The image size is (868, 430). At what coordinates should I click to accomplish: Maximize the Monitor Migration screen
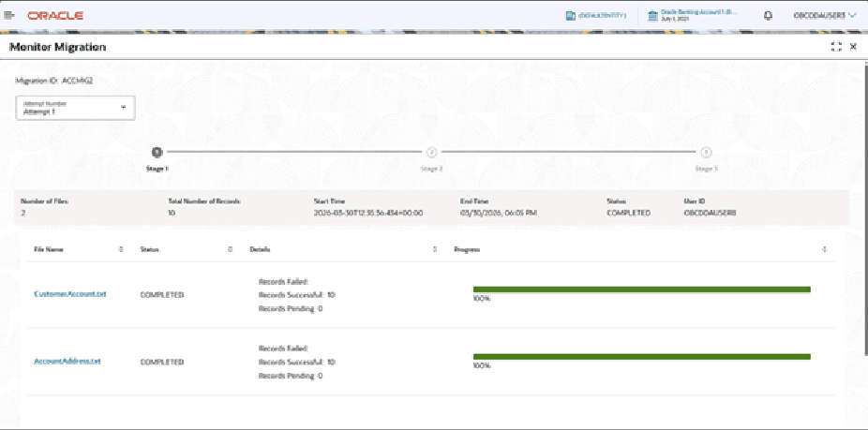[x=836, y=47]
